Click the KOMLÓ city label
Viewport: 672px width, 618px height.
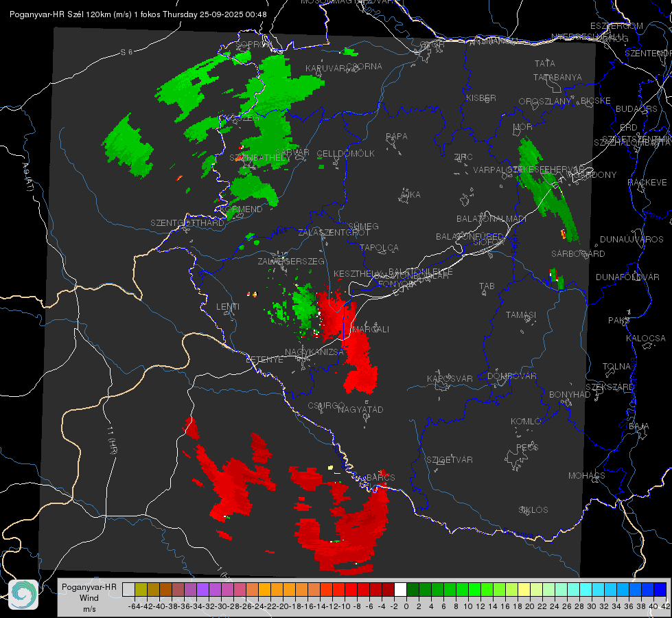[525, 422]
